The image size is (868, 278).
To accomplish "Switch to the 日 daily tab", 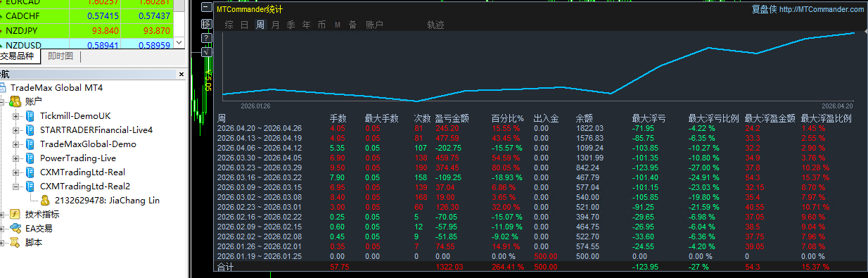I will click(x=244, y=25).
